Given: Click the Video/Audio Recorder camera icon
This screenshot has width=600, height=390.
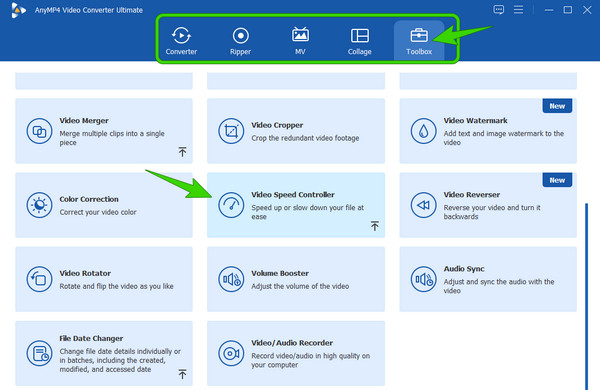Looking at the screenshot, I should pyautogui.click(x=231, y=353).
